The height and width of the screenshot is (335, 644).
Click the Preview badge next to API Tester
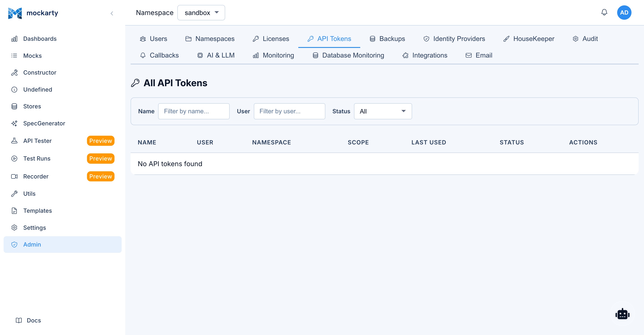coord(100,141)
